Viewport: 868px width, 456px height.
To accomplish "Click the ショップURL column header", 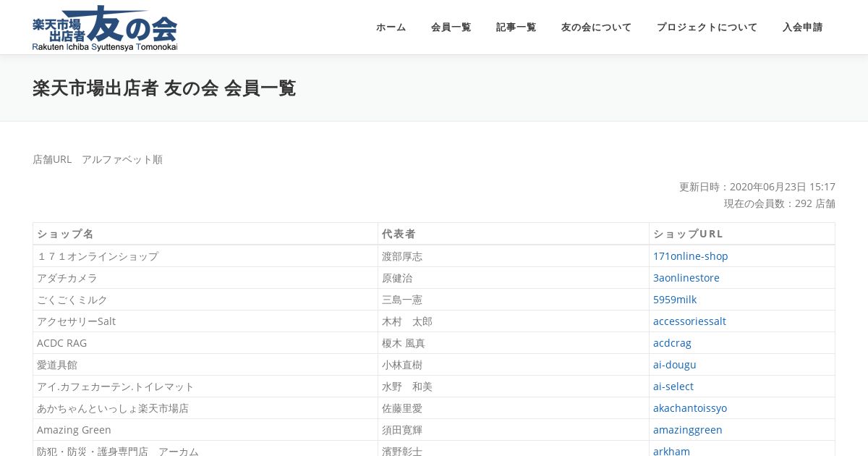I will tap(742, 234).
